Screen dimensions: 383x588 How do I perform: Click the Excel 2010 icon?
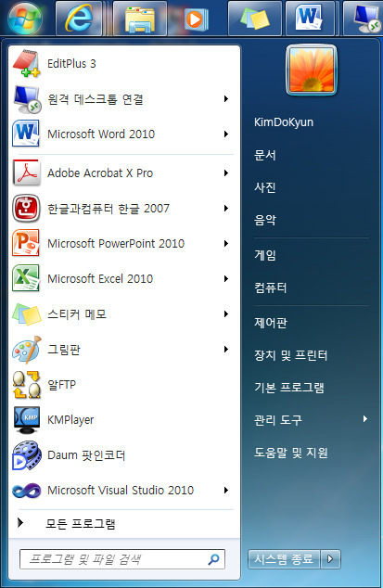pyautogui.click(x=26, y=278)
